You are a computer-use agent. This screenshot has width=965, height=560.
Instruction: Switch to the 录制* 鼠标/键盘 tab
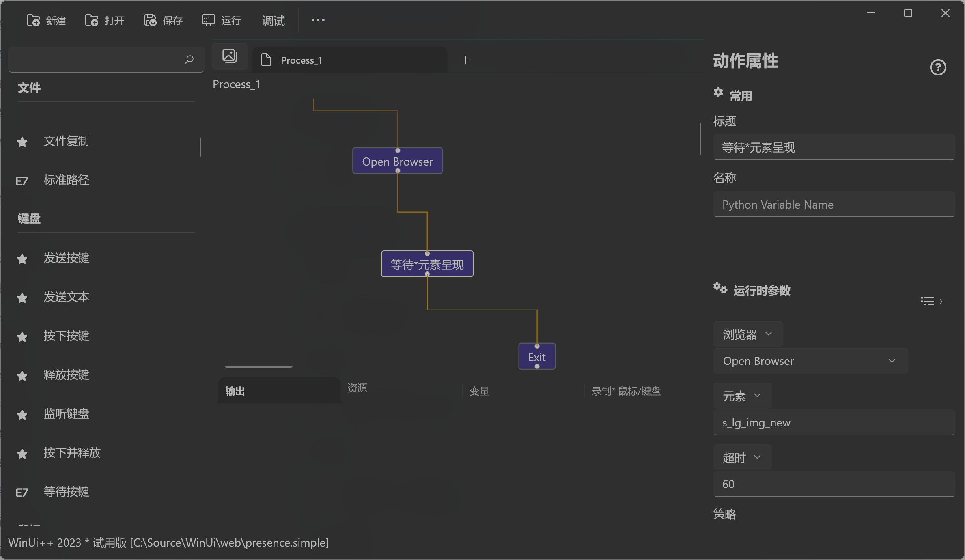pos(626,391)
